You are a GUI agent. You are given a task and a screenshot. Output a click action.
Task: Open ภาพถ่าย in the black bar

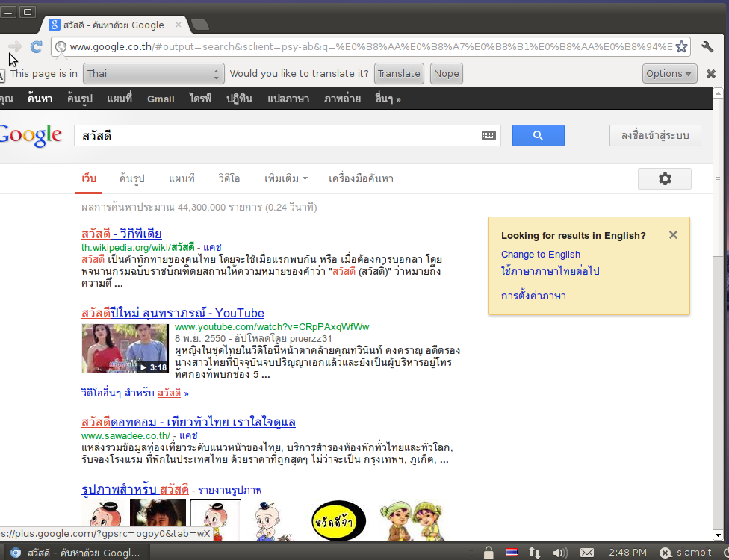click(343, 99)
